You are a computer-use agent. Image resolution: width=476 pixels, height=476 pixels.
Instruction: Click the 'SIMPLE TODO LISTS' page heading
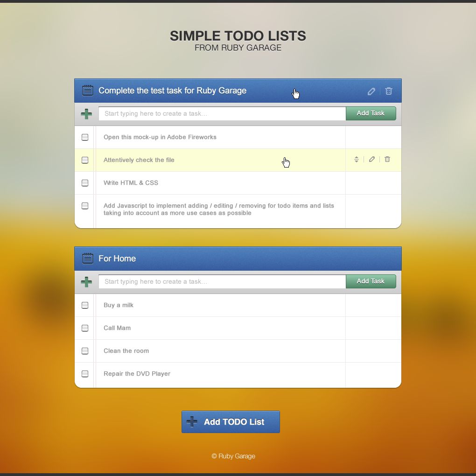tap(238, 36)
